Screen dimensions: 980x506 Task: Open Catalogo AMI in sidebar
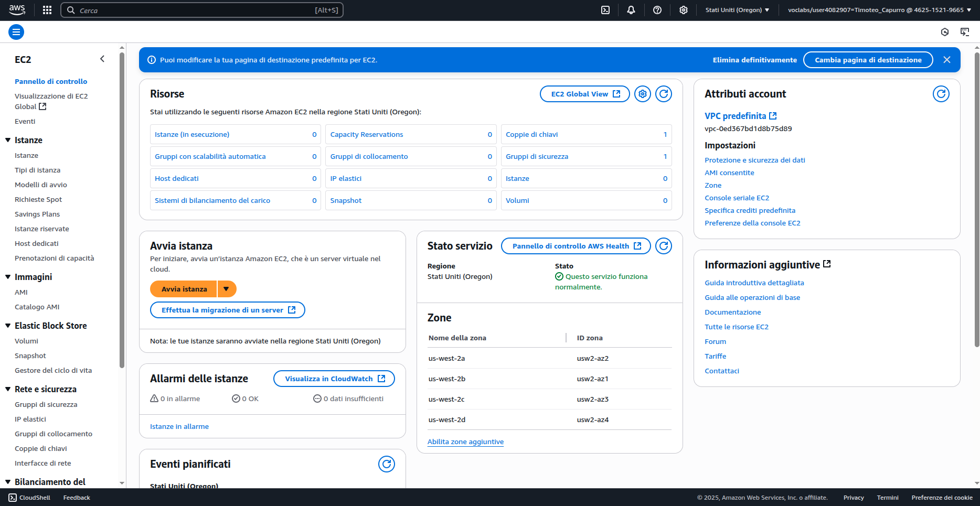pos(37,307)
